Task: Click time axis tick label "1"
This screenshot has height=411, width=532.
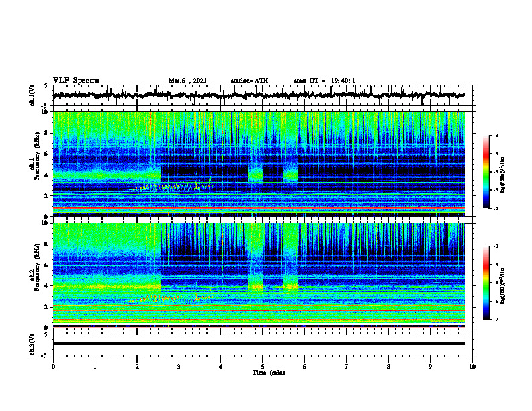Action: [x=95, y=367]
